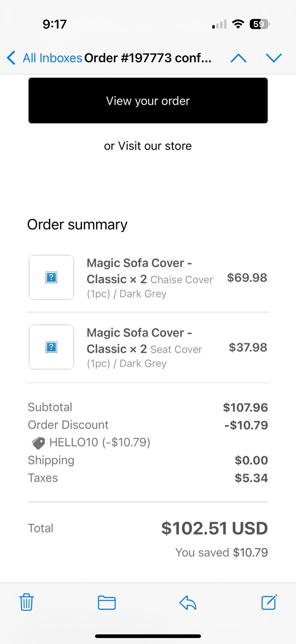This screenshot has width=296, height=644.
Task: Tap the 9:17 clock in status bar
Action: pos(55,24)
